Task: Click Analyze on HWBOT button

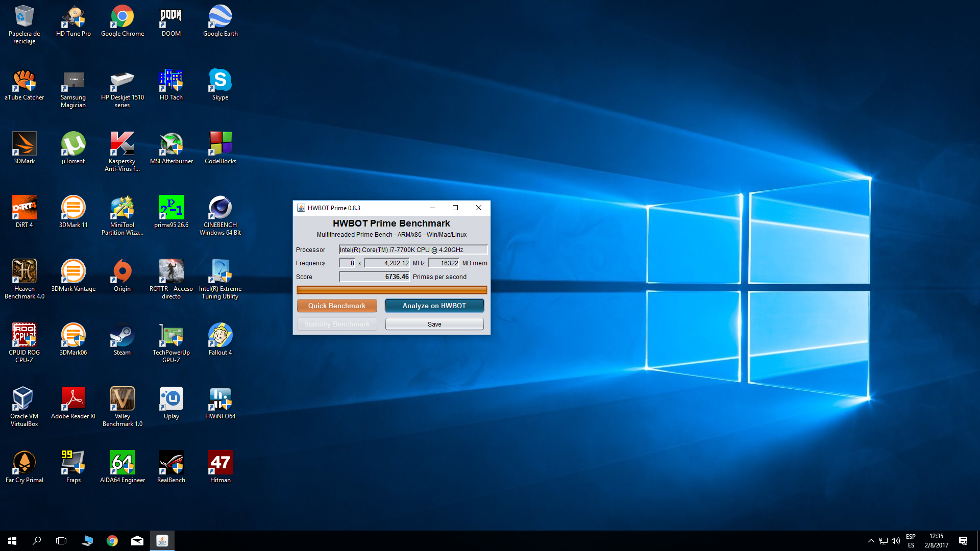Action: (434, 306)
